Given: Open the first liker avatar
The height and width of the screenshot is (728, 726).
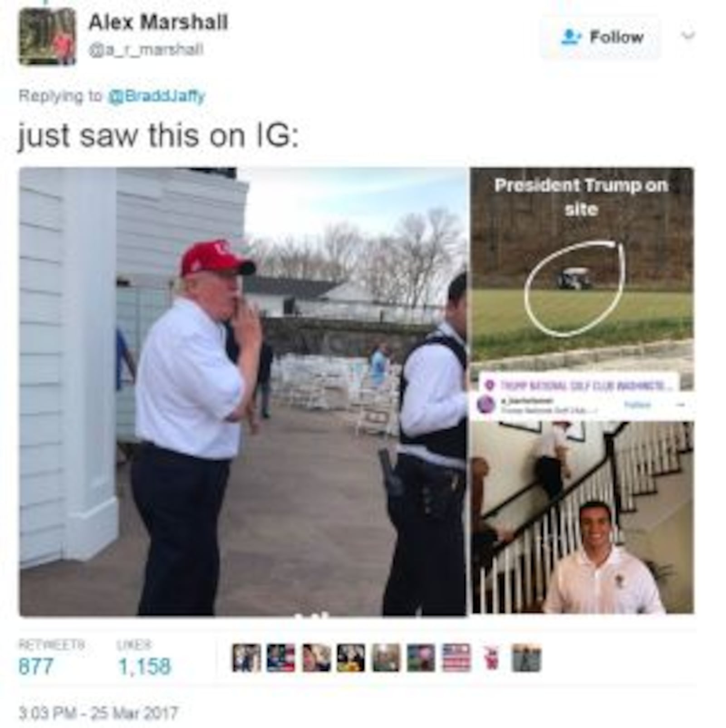Looking at the screenshot, I should point(246,658).
